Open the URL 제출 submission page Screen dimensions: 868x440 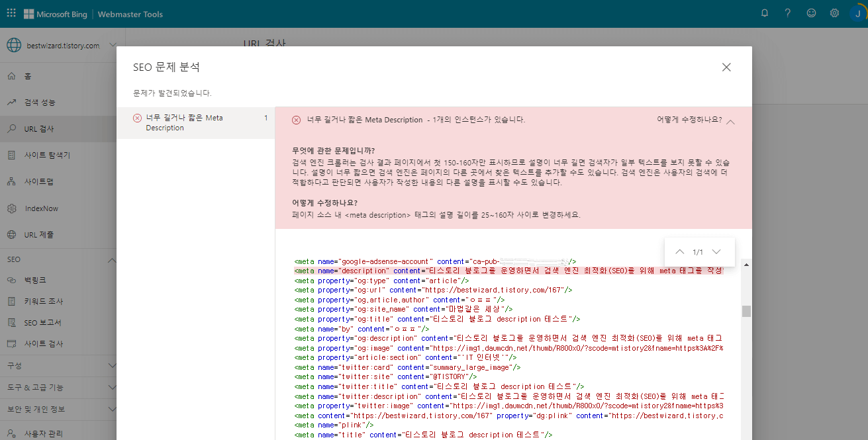41,234
